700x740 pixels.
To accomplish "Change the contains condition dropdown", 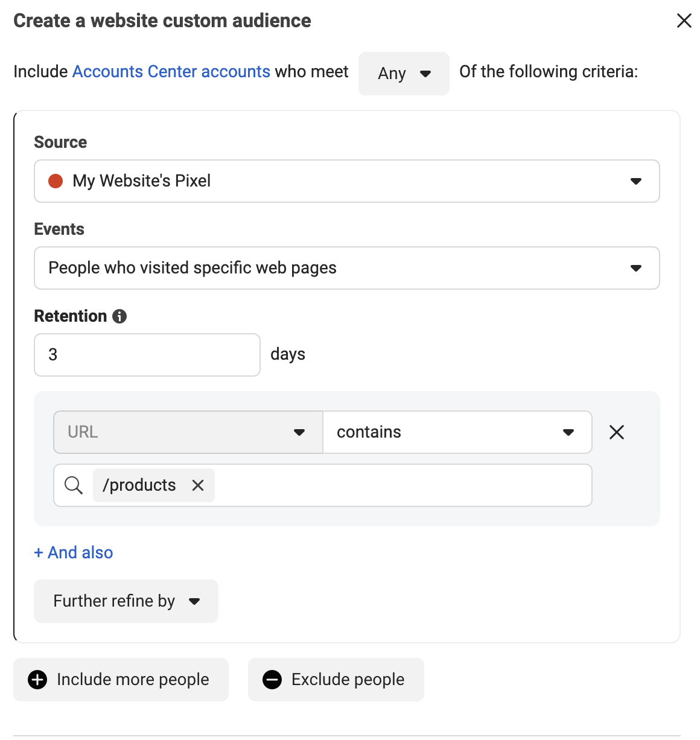I will coord(457,432).
